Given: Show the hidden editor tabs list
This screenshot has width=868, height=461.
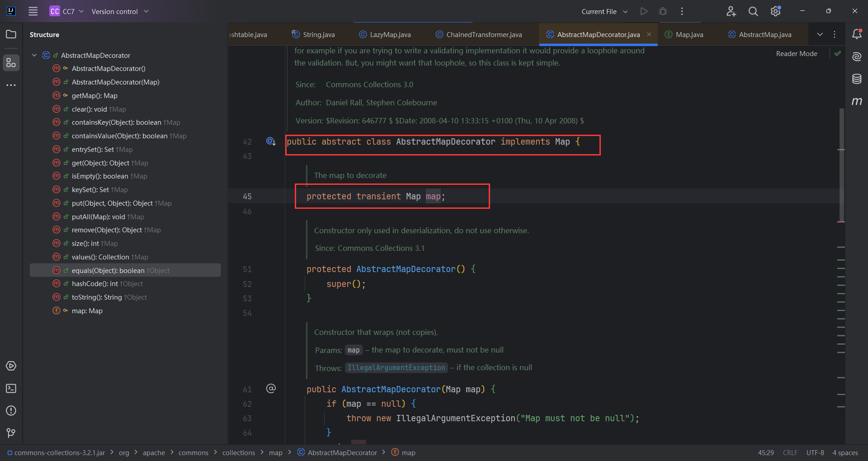Looking at the screenshot, I should click(820, 34).
